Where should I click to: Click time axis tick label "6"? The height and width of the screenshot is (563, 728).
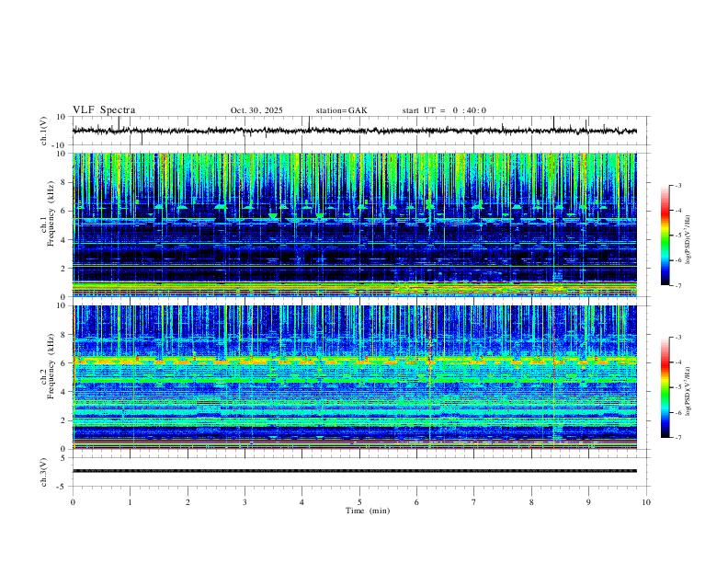(417, 502)
